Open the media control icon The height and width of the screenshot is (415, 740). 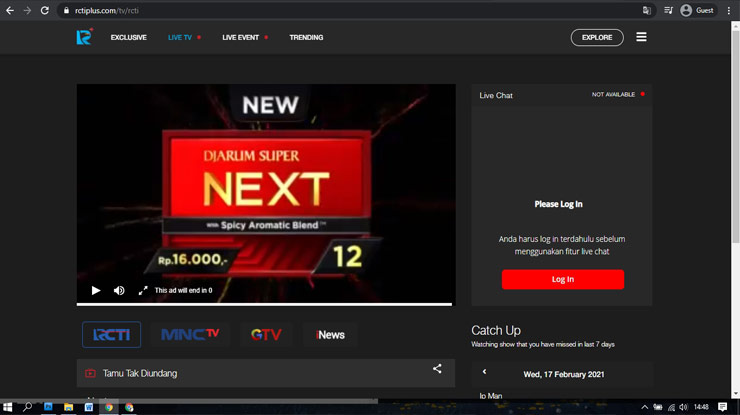[x=668, y=10]
